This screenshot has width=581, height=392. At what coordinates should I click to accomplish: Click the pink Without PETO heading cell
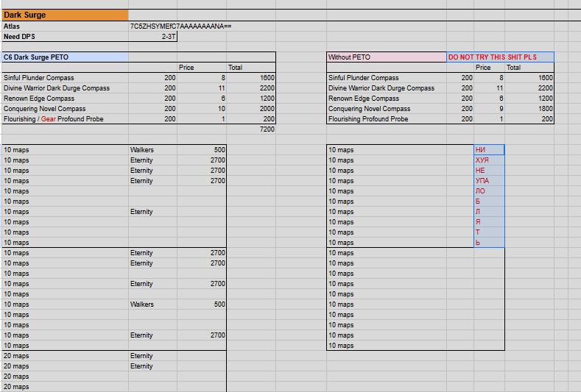pyautogui.click(x=387, y=57)
